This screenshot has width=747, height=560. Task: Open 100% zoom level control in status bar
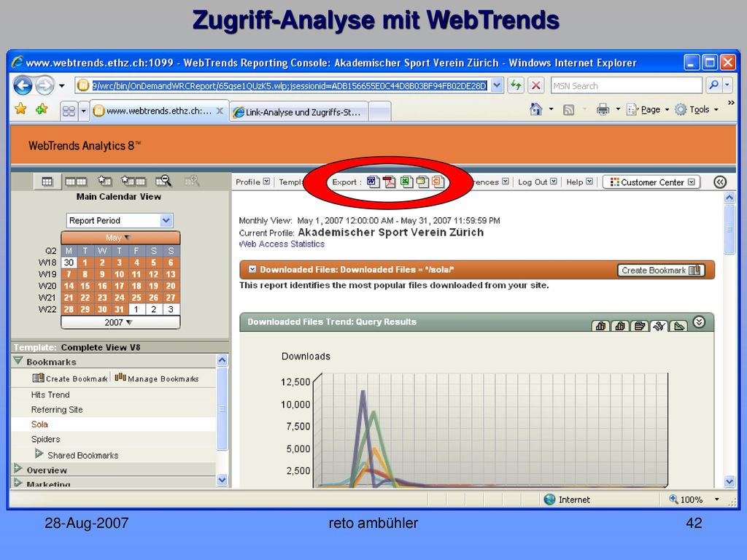(694, 499)
